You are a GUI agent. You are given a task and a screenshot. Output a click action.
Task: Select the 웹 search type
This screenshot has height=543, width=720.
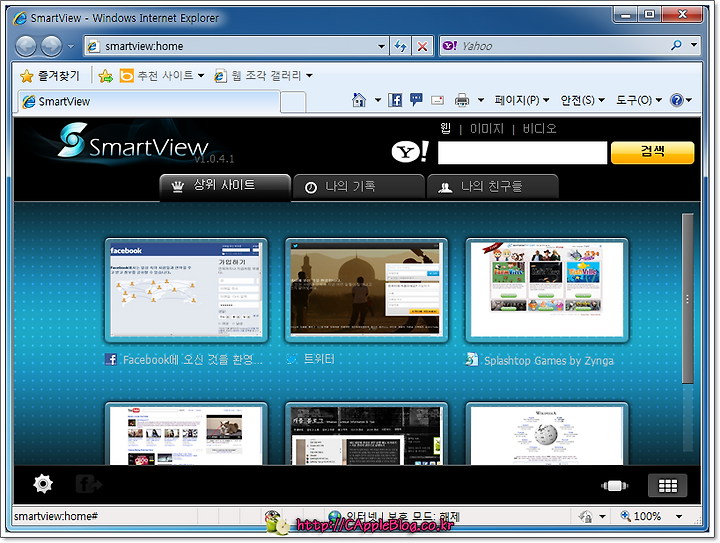[x=445, y=128]
